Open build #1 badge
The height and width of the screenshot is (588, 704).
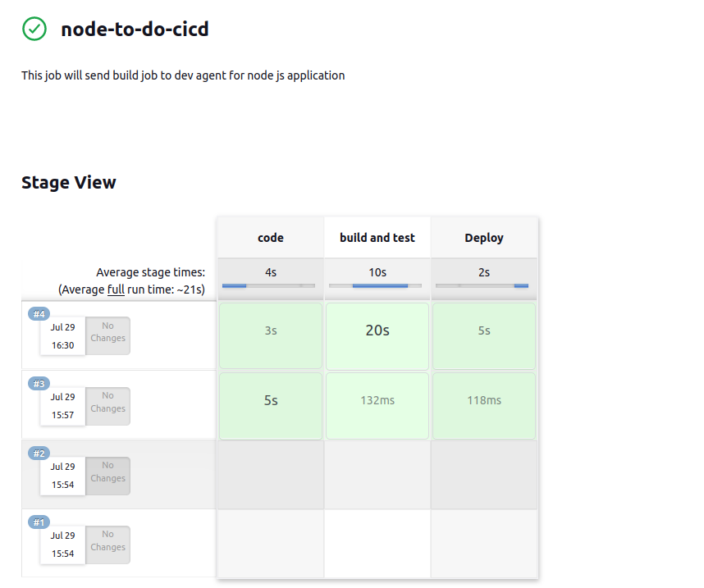click(39, 522)
